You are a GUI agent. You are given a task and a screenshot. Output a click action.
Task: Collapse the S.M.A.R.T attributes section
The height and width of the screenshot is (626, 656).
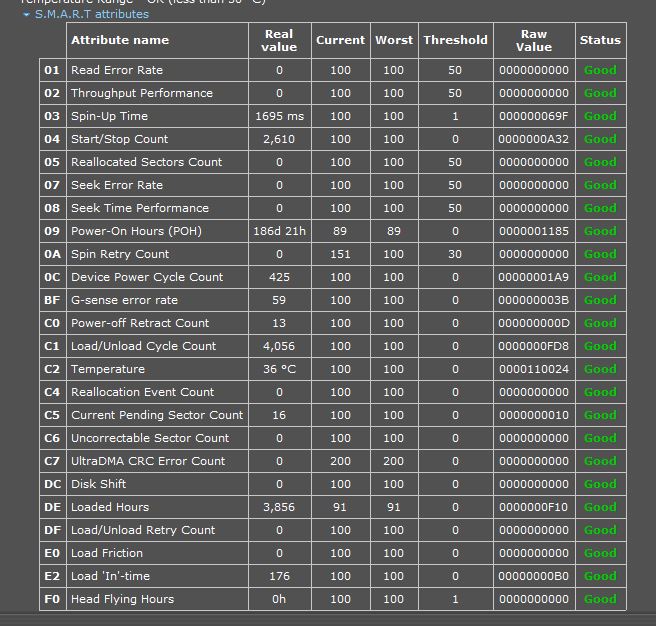(27, 14)
